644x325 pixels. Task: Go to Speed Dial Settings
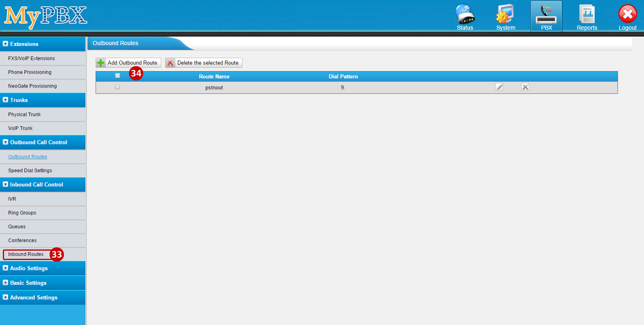30,171
